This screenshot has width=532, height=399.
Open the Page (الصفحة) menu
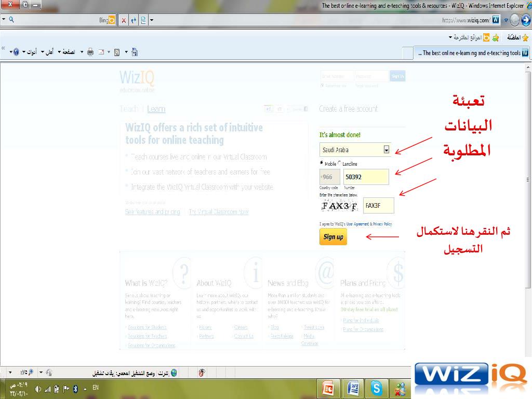tap(66, 52)
